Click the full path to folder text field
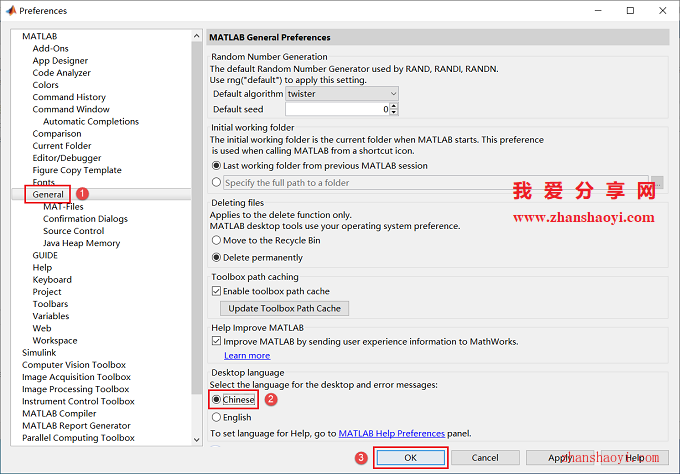The width and height of the screenshot is (680, 474). click(x=436, y=183)
